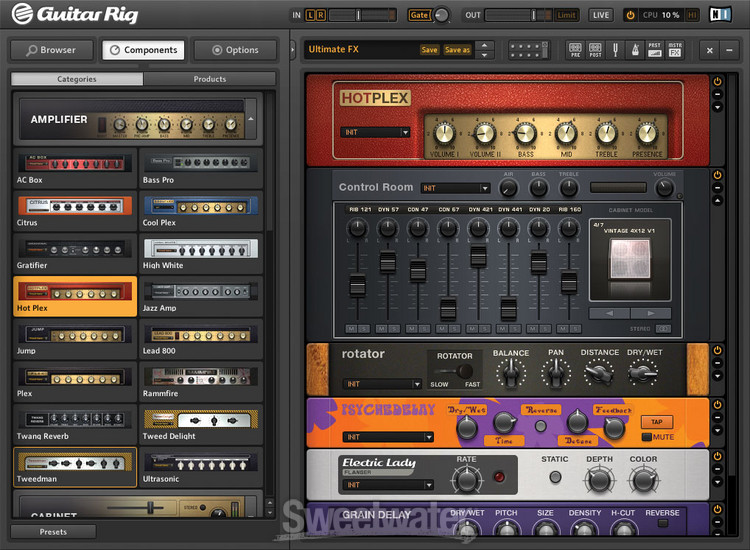This screenshot has width=750, height=550.
Task: Switch to the Products tab
Action: [x=209, y=79]
